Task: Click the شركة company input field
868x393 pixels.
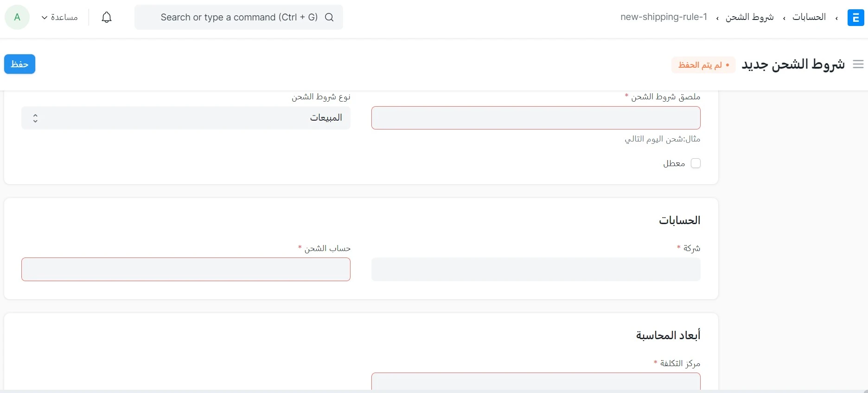Action: pyautogui.click(x=536, y=270)
